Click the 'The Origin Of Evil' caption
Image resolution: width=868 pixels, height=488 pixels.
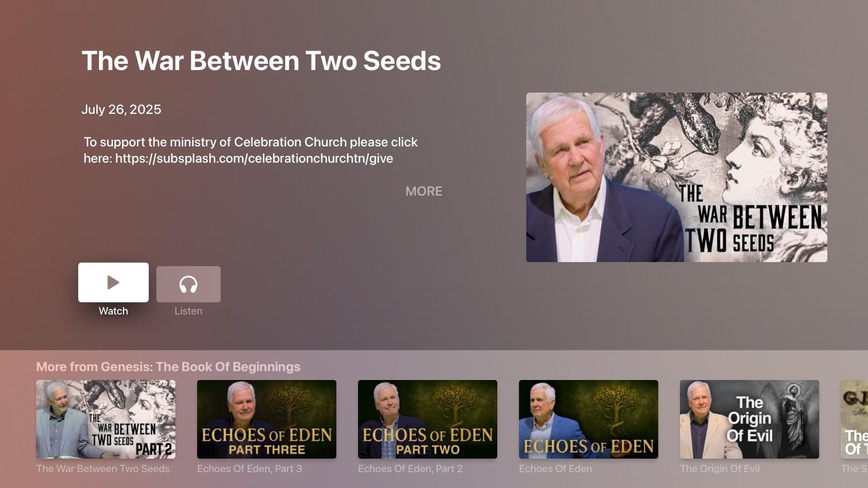pyautogui.click(x=720, y=469)
